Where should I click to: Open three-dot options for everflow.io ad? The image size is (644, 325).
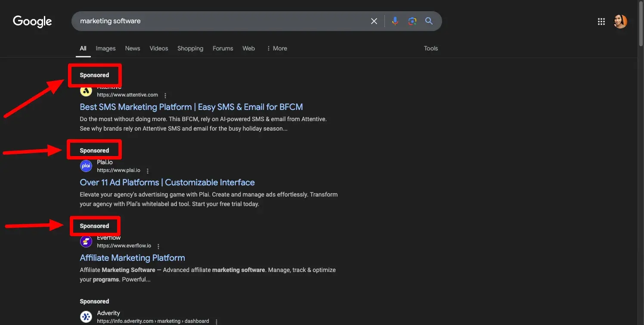[158, 246]
